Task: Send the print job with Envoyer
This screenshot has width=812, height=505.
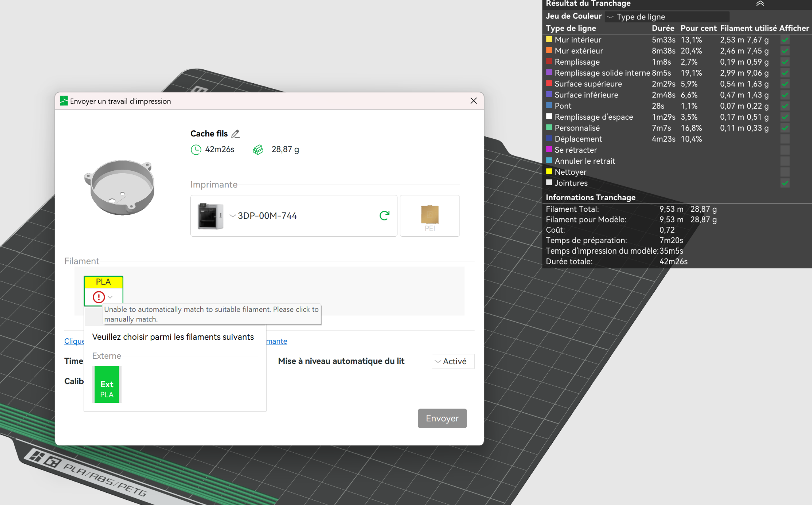Action: coord(442,418)
